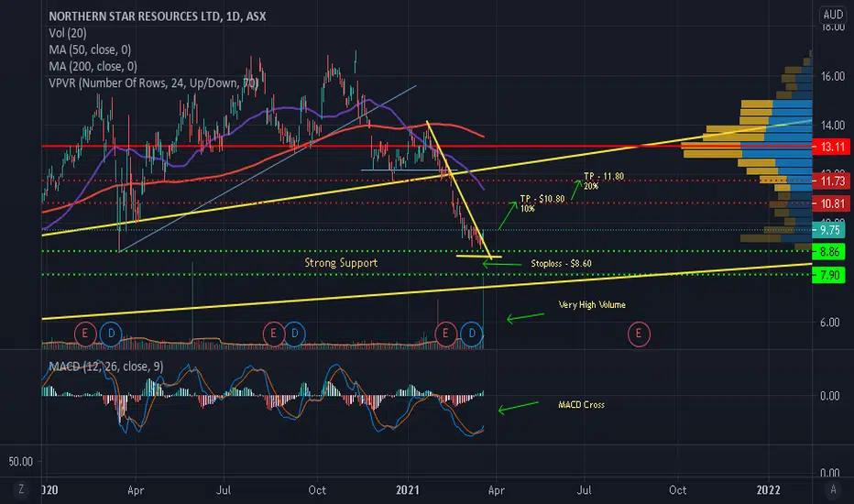Click the 50.00 label in the lower left pane

point(20,462)
